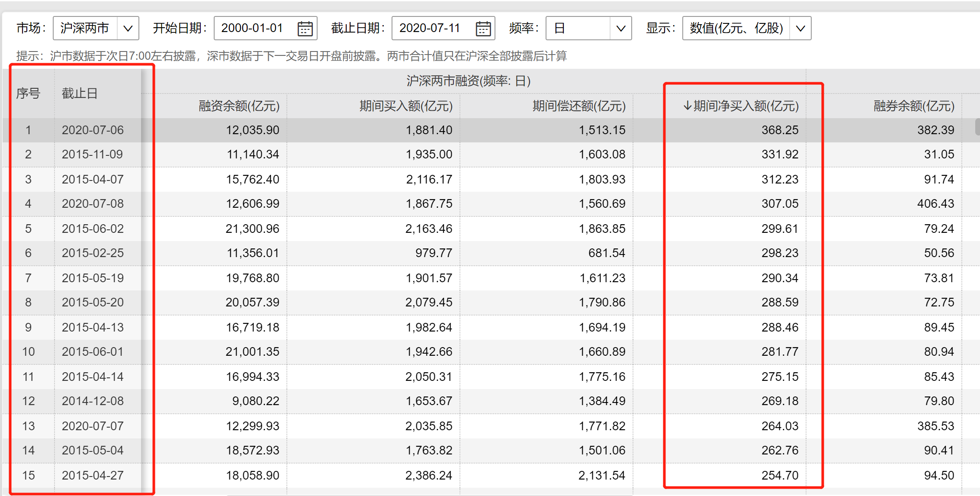Sort by 融资余额(亿元) column header

[x=239, y=106]
